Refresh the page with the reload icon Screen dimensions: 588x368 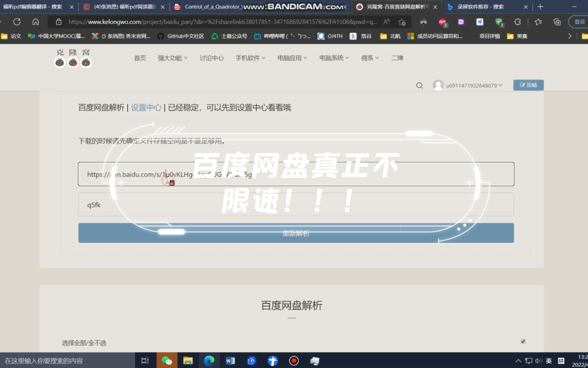click(x=17, y=22)
